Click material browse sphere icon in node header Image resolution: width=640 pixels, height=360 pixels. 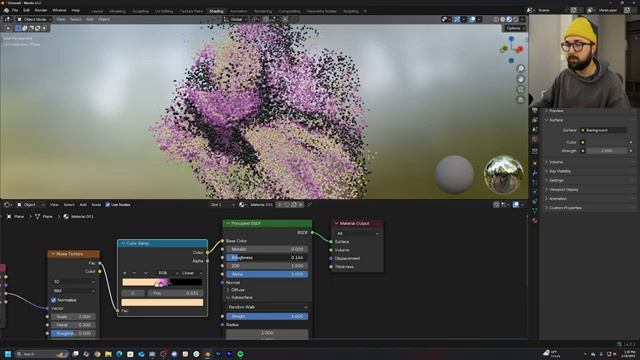click(242, 204)
